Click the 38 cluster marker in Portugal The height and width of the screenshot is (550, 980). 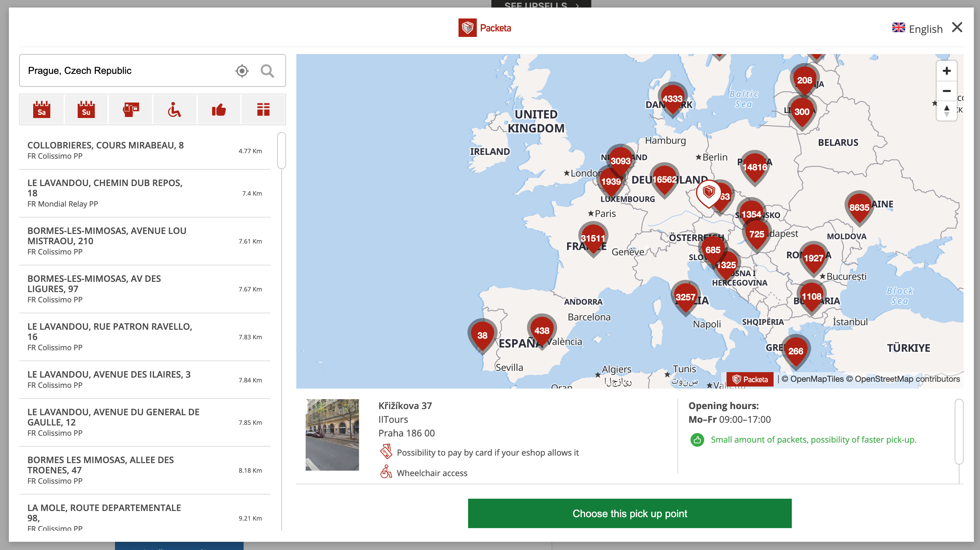pyautogui.click(x=482, y=336)
